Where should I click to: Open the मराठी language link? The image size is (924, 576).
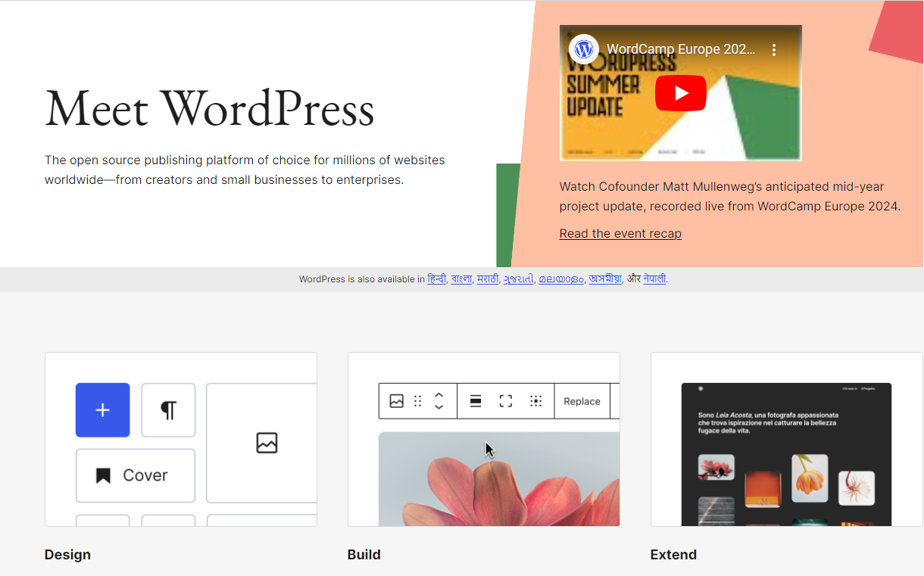(487, 279)
